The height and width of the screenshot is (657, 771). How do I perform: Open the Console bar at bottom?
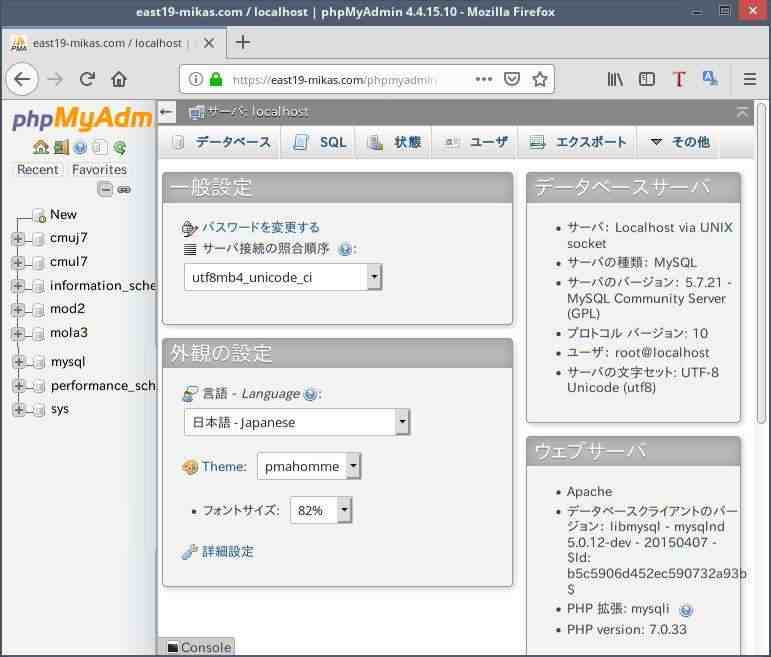click(198, 647)
